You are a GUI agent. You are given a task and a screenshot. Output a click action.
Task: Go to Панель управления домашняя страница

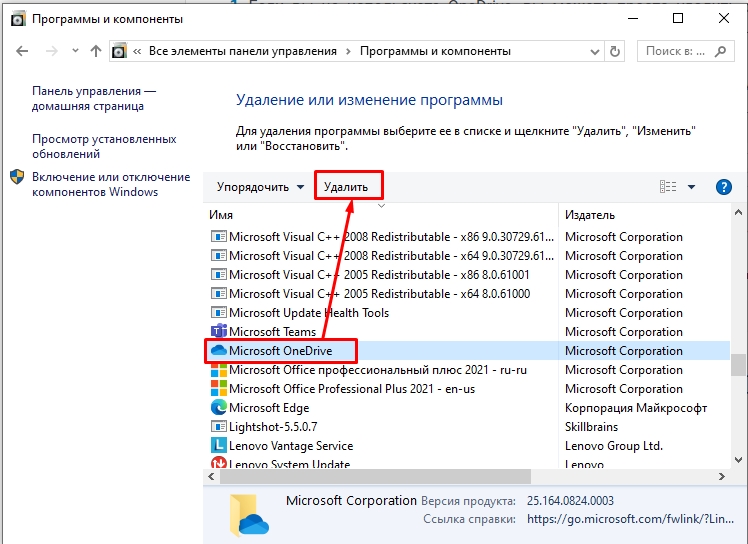[x=93, y=98]
